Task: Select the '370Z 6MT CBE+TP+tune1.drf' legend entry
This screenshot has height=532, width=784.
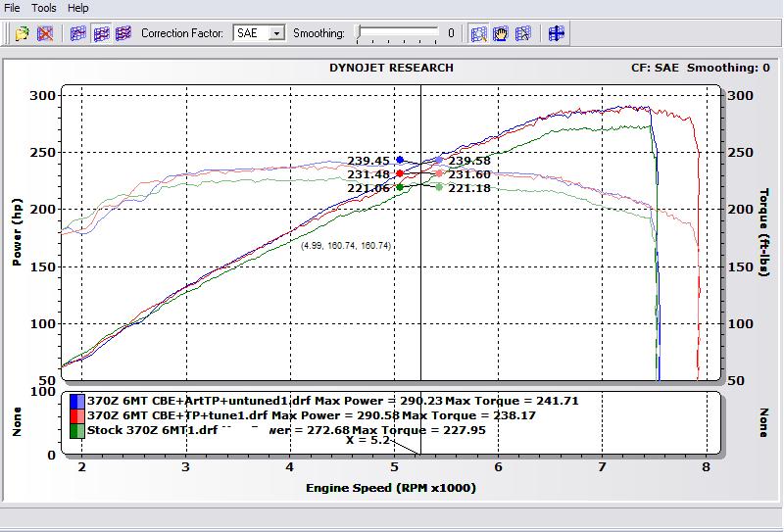Action: pyautogui.click(x=177, y=416)
